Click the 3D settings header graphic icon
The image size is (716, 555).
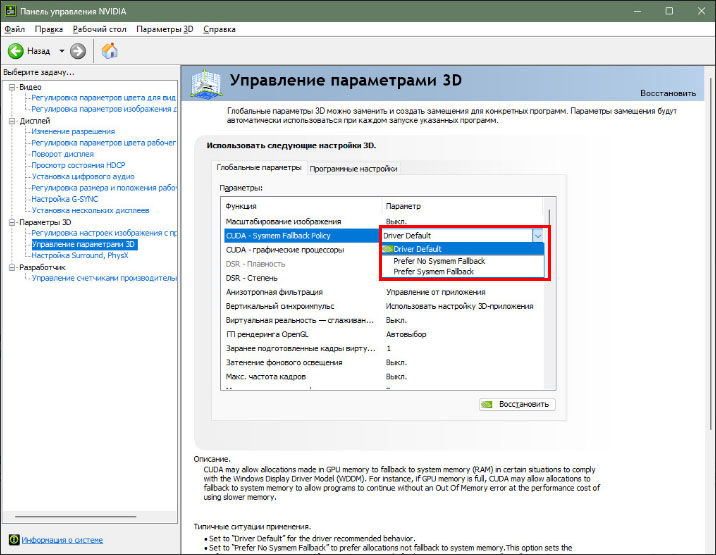206,83
